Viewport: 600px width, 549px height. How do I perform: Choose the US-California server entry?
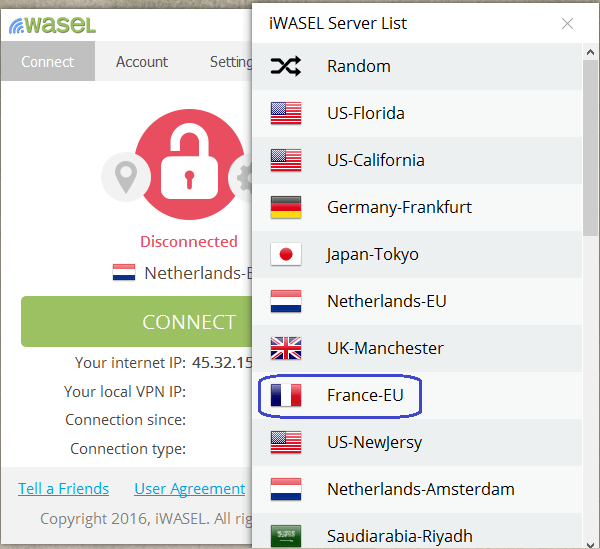coord(417,160)
